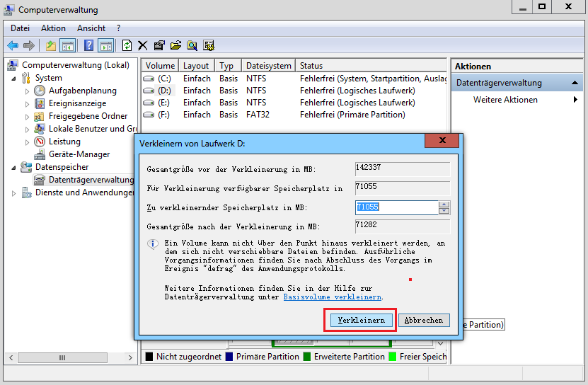This screenshot has height=385, width=588.
Task: Click the Up one level folder icon
Action: coord(51,46)
